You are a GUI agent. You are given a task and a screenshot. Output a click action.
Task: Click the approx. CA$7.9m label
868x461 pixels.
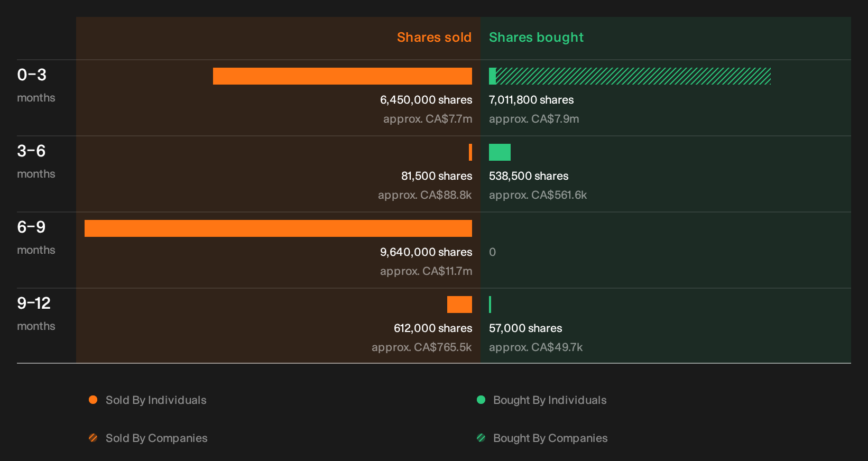pos(534,119)
